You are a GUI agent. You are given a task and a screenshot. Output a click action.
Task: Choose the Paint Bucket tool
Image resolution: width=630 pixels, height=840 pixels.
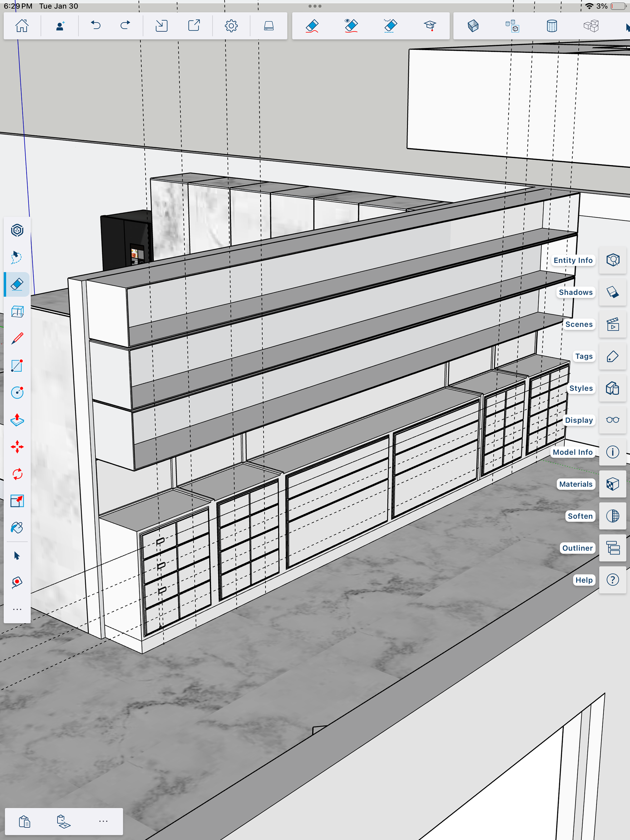pyautogui.click(x=17, y=528)
